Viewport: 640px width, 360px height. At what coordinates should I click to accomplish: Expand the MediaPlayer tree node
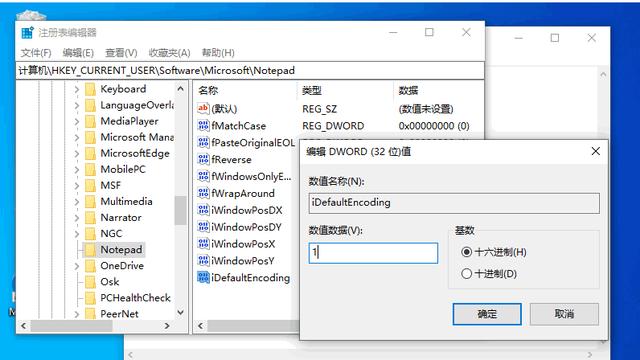click(77, 121)
